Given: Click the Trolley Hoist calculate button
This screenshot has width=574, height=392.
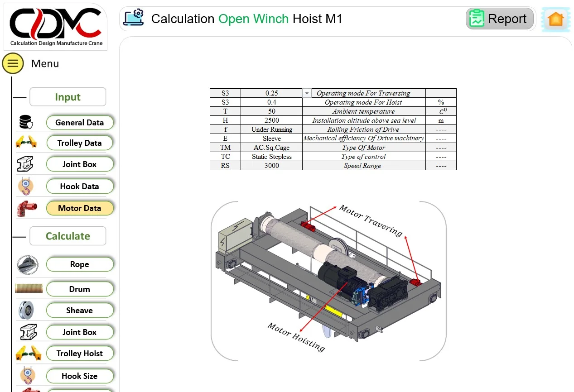Looking at the screenshot, I should coord(80,354).
